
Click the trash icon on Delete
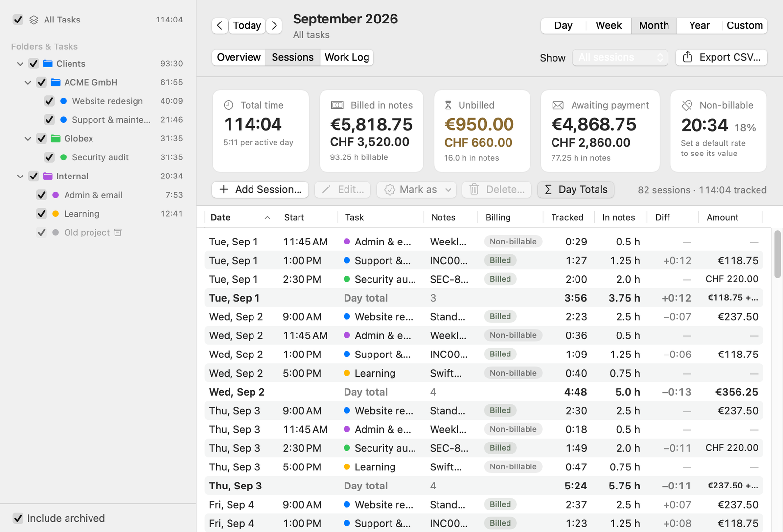pyautogui.click(x=474, y=189)
